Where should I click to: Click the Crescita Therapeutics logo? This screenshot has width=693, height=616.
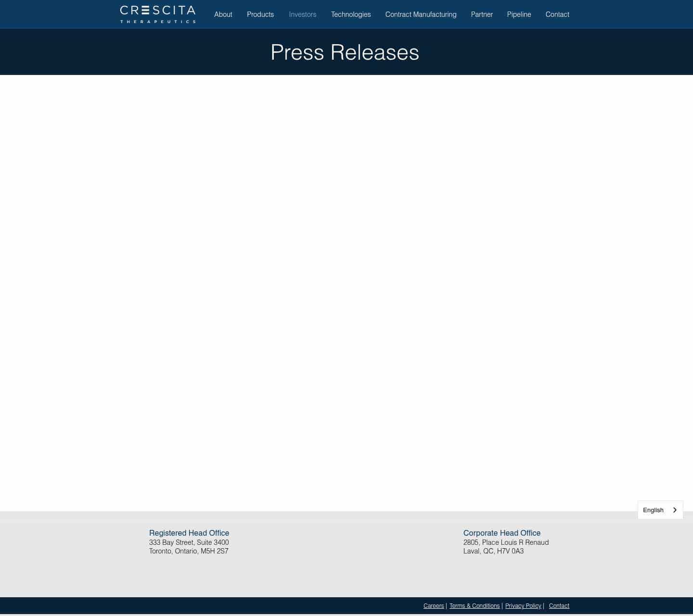pos(157,14)
